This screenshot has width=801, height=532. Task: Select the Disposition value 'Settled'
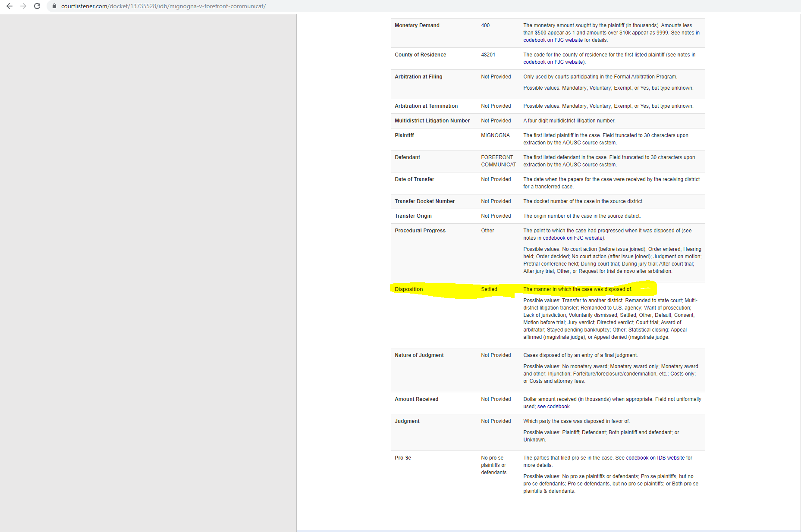click(x=489, y=289)
